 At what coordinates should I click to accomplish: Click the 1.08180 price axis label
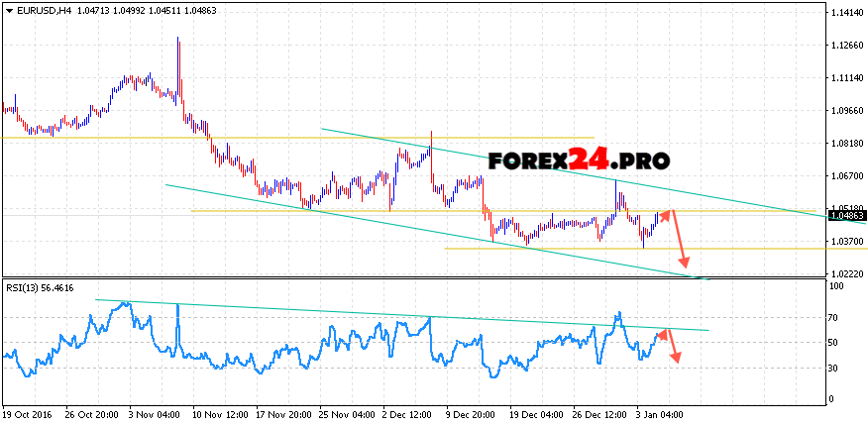(x=846, y=143)
